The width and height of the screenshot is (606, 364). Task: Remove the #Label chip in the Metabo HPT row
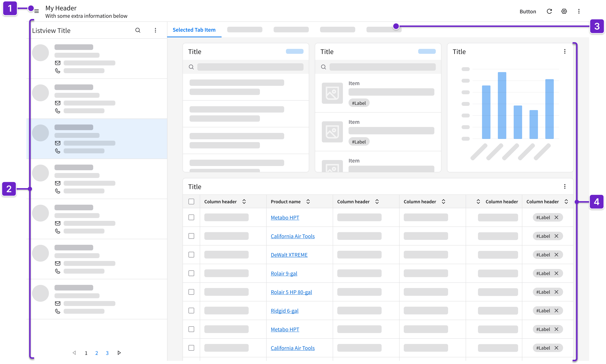pyautogui.click(x=556, y=218)
